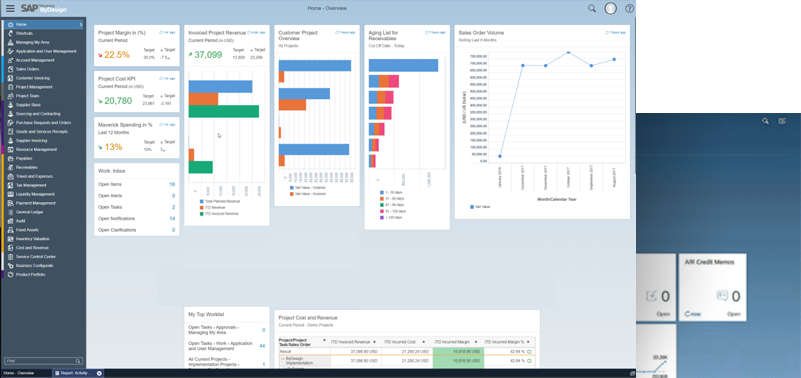Click the Account Management sidebar icon
Screen dimensions: 801x378
coord(10,60)
